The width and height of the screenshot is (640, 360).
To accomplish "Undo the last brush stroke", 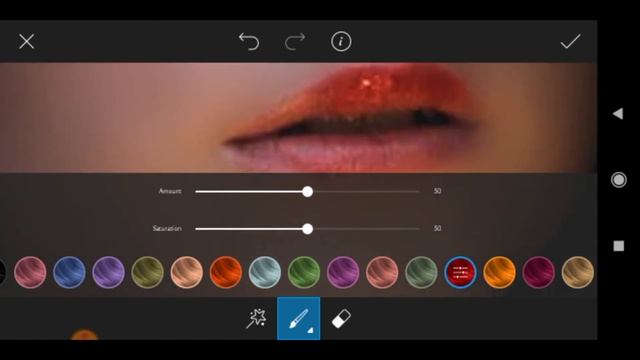I will point(249,41).
